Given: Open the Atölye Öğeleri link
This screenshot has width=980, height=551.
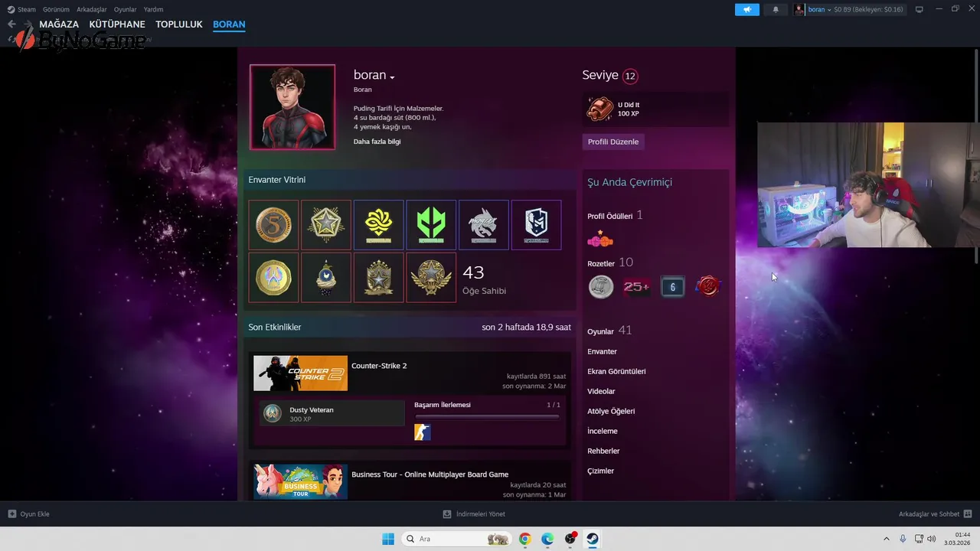Looking at the screenshot, I should click(611, 411).
